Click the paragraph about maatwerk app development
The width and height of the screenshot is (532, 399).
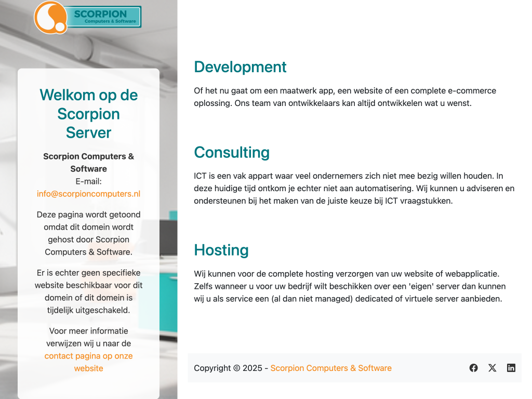[345, 97]
